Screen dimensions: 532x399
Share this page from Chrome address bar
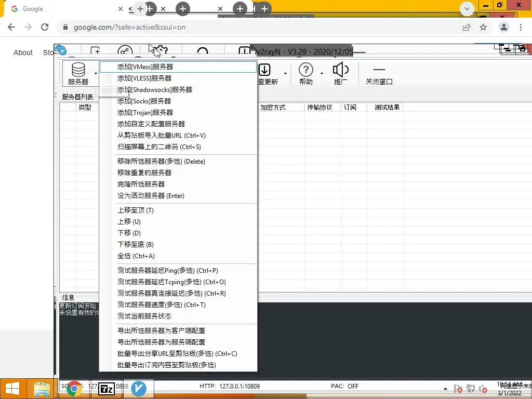(467, 27)
